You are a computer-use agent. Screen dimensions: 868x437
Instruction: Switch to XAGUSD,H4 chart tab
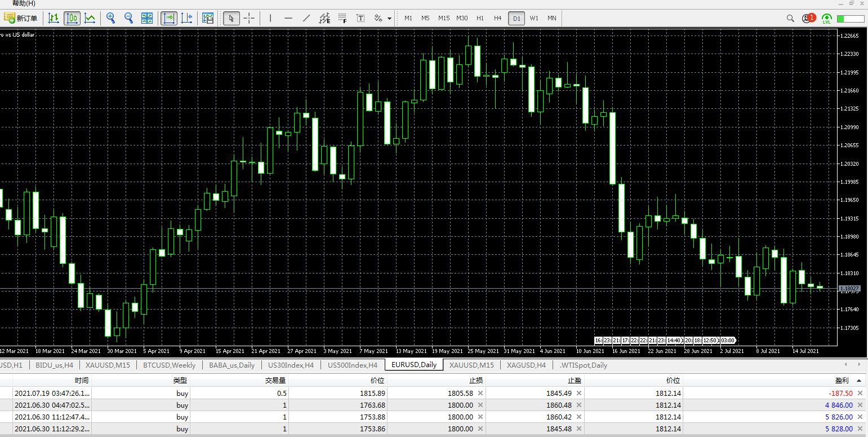pyautogui.click(x=526, y=365)
